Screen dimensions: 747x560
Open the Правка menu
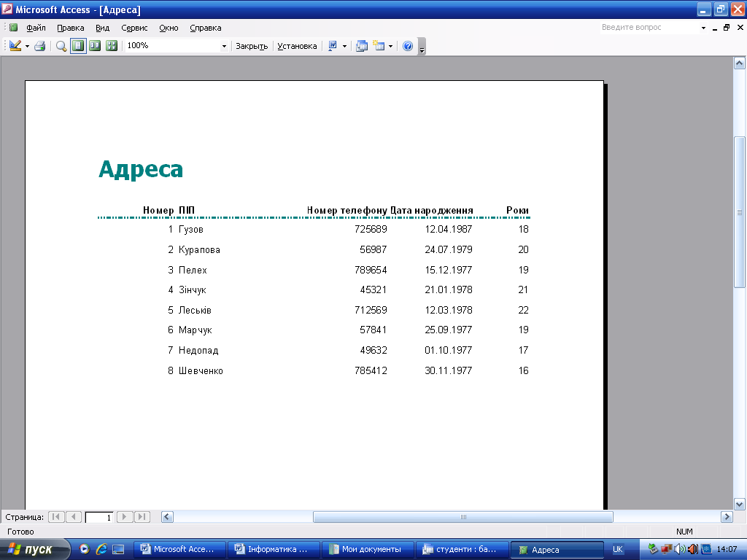[71, 28]
